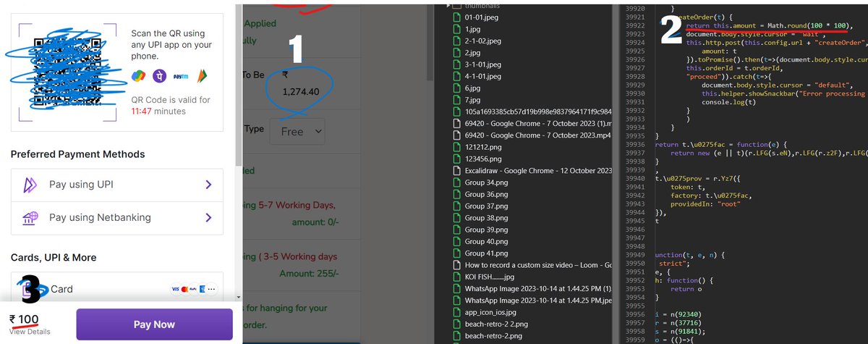Click the Mastercard logo in the Card row
The height and width of the screenshot is (344, 868).
pos(186,289)
